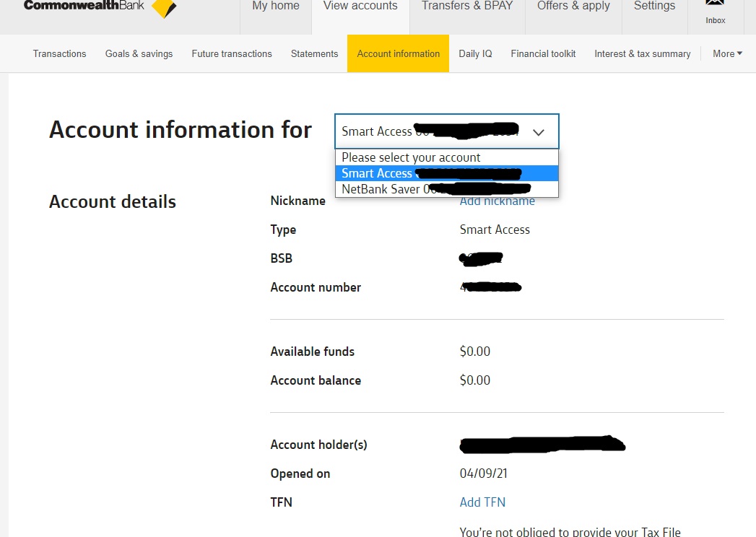Collapse the account selector dropdown chevron
Screen dimensions: 756x537
539,132
